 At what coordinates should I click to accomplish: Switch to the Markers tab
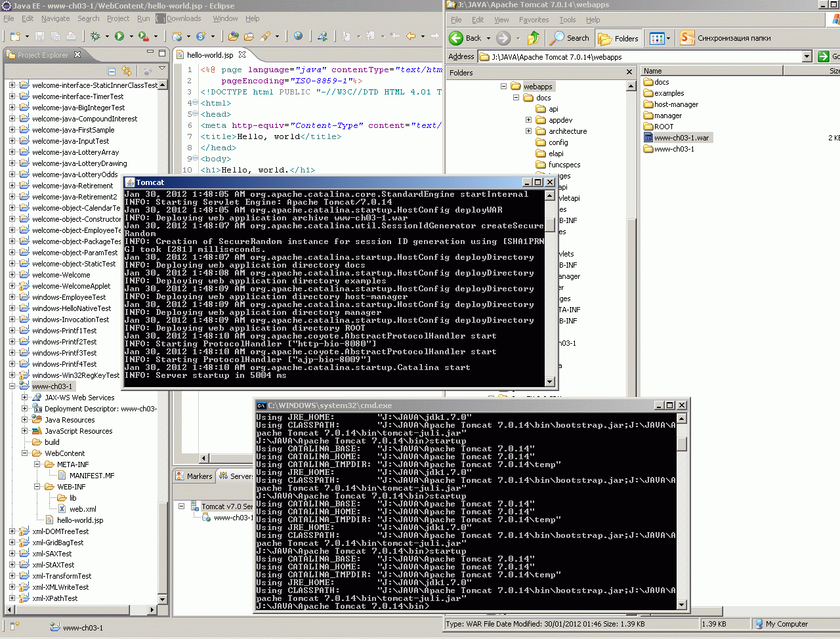coord(199,476)
